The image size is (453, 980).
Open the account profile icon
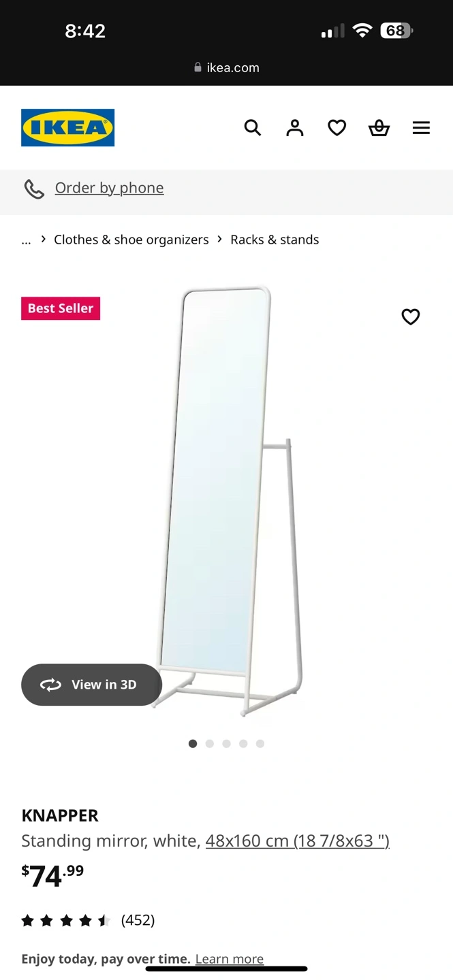click(x=295, y=128)
